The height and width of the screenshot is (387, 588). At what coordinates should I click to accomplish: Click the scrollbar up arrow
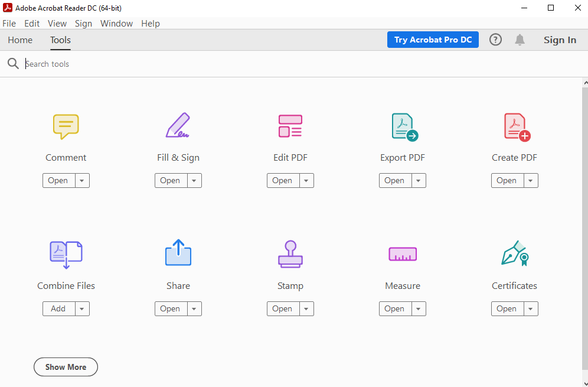tap(585, 82)
